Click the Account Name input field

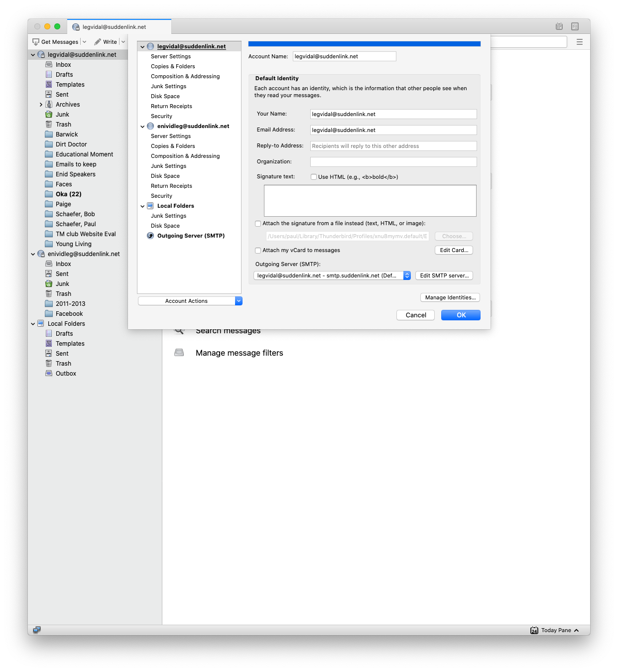345,56
